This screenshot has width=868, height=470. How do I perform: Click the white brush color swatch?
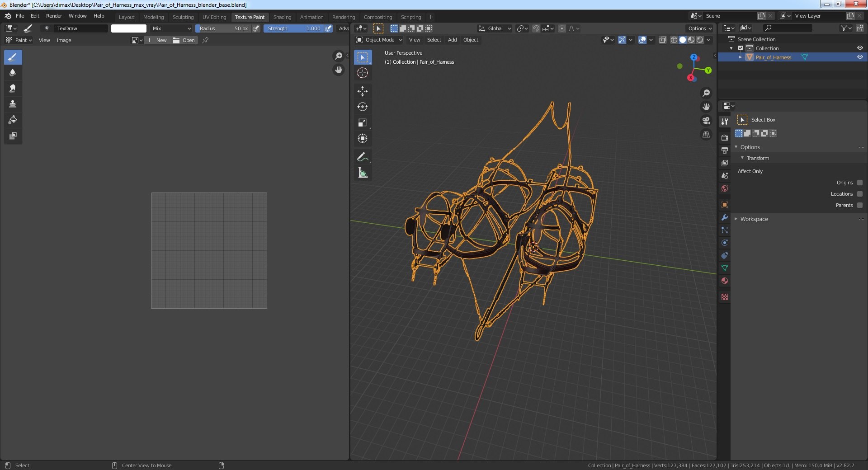pos(129,28)
